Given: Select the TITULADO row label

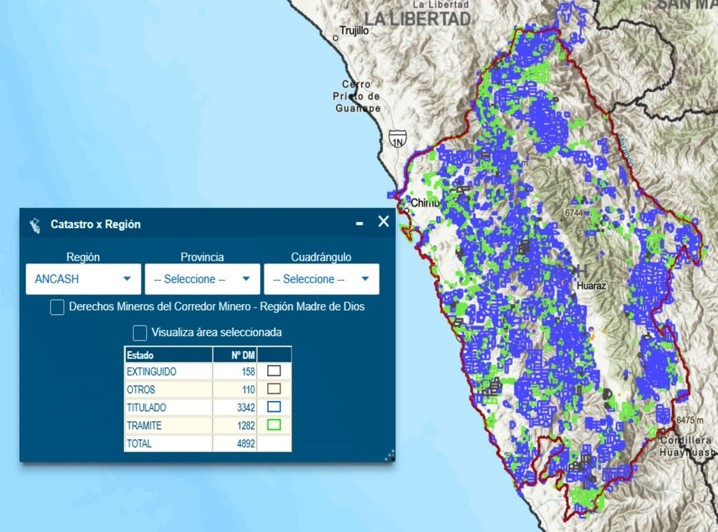Looking at the screenshot, I should (x=147, y=408).
